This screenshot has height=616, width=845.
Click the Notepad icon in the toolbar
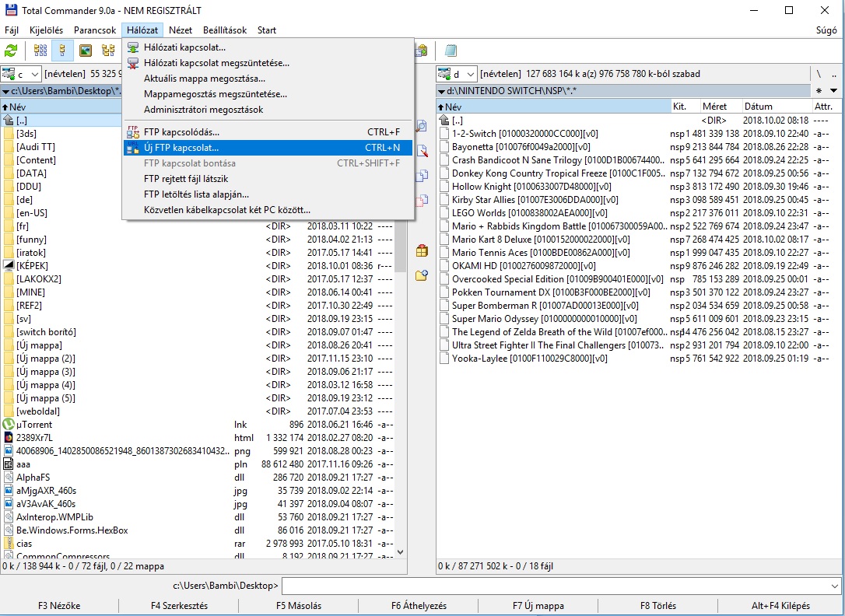coord(451,51)
